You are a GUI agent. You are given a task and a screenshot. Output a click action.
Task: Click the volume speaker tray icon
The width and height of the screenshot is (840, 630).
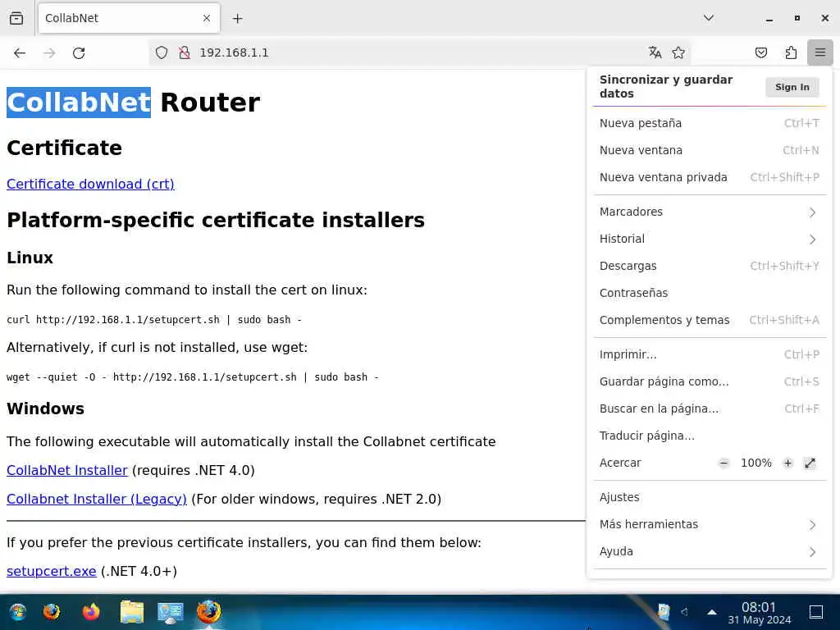coord(684,612)
